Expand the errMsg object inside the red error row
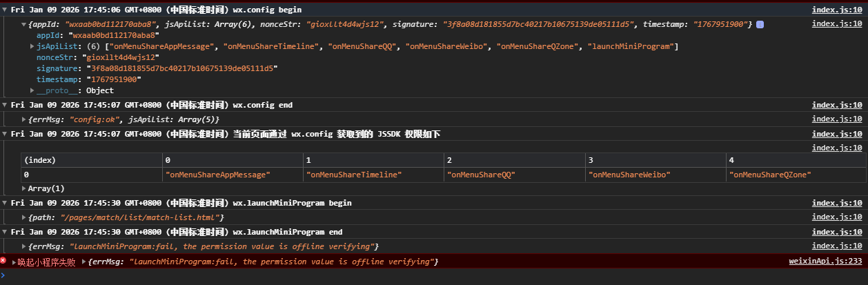The height and width of the screenshot is (285, 868). (x=83, y=262)
